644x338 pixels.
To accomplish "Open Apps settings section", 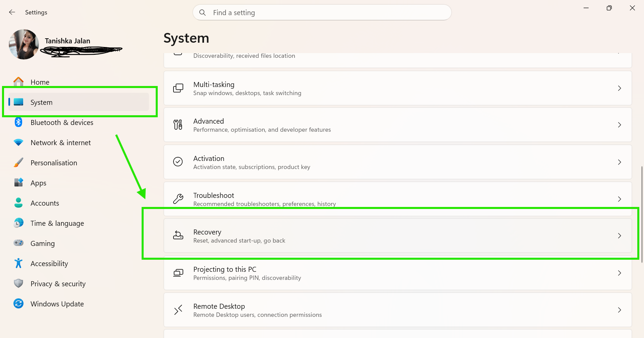I will pos(79,183).
